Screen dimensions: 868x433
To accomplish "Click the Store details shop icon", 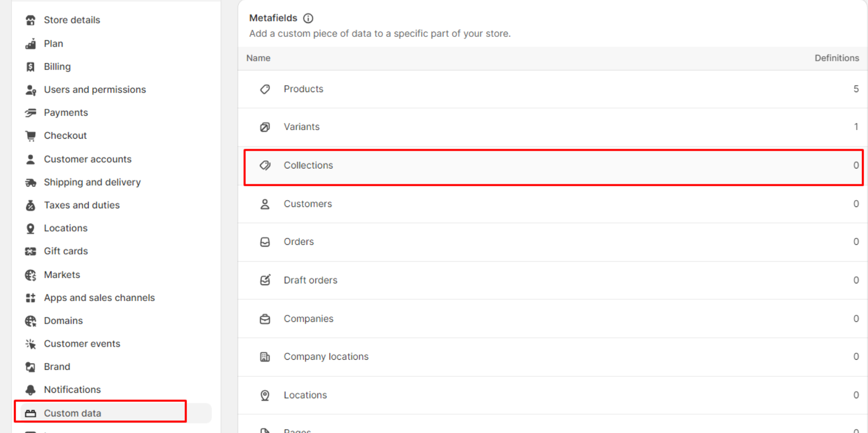I will click(x=31, y=20).
